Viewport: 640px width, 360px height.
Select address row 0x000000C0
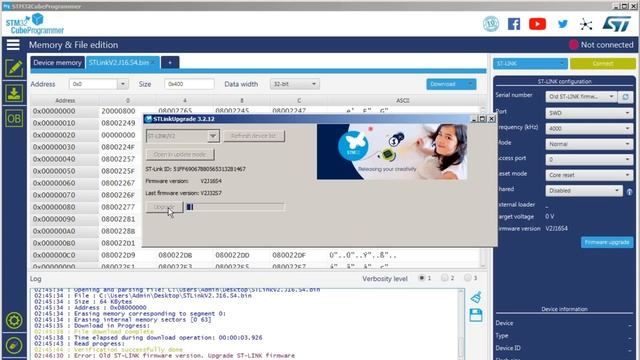54,255
